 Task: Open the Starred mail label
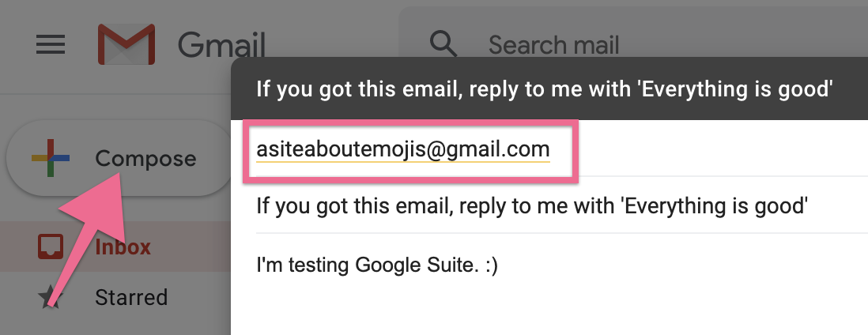(x=131, y=298)
